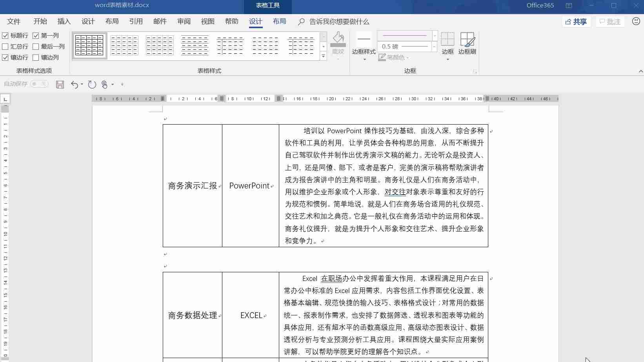Open the page 布局 tab next to 设计
The height and width of the screenshot is (362, 644).
point(112,22)
